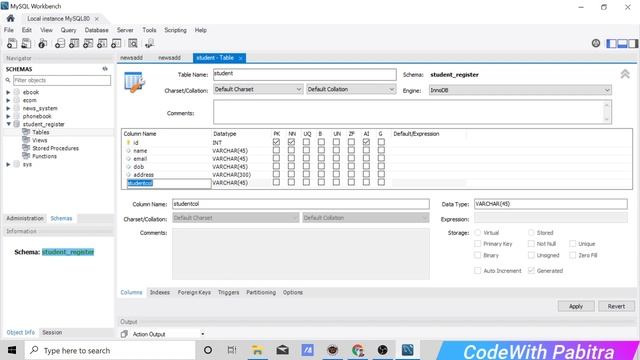This screenshot has height=360, width=640.
Task: Click the copy icon beside Action Output
Action: pyautogui.click(x=124, y=334)
